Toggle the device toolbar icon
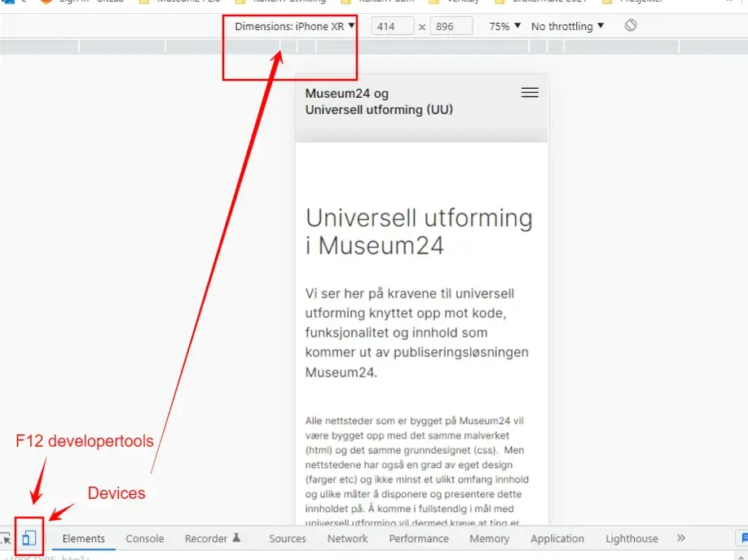This screenshot has height=560, width=748. coord(29,538)
